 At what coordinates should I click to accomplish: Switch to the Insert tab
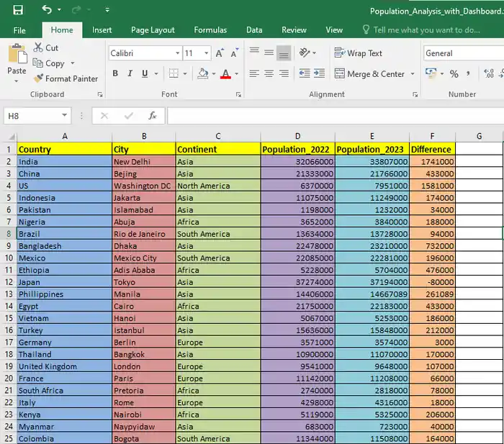102,30
